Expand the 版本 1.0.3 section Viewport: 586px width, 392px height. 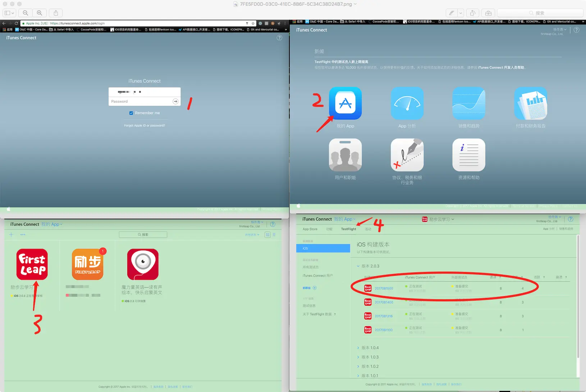(x=358, y=357)
